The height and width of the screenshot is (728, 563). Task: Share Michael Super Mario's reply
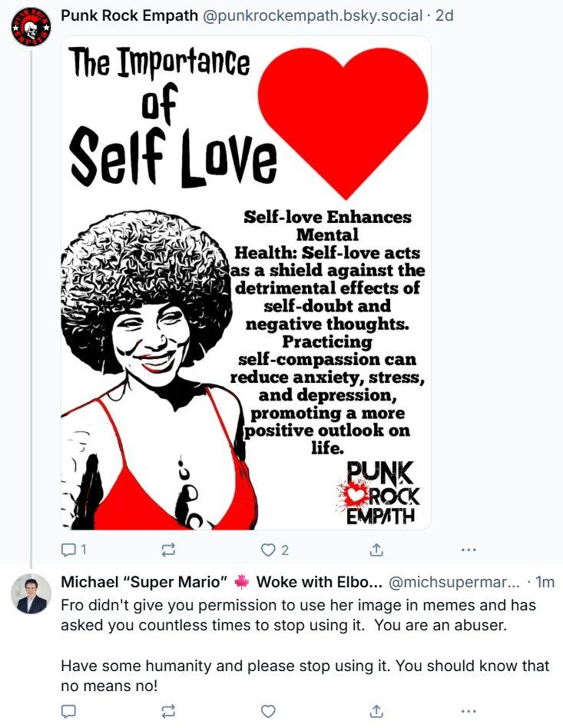tap(376, 711)
